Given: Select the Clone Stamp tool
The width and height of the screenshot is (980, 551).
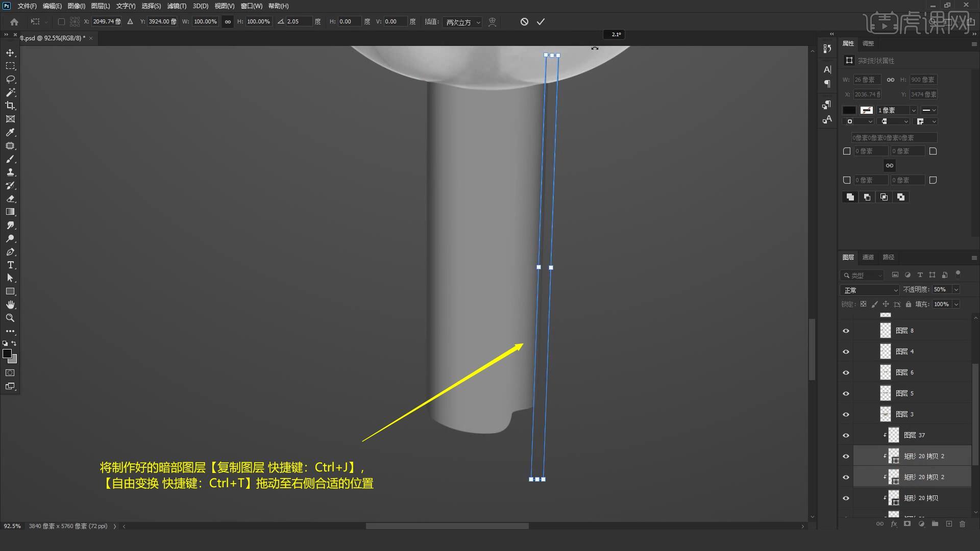Looking at the screenshot, I should [x=10, y=172].
